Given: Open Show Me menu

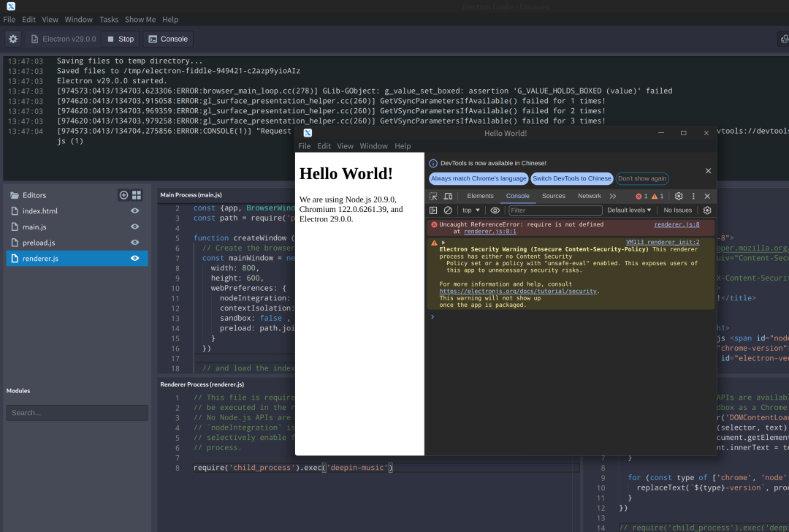Looking at the screenshot, I should [x=140, y=19].
